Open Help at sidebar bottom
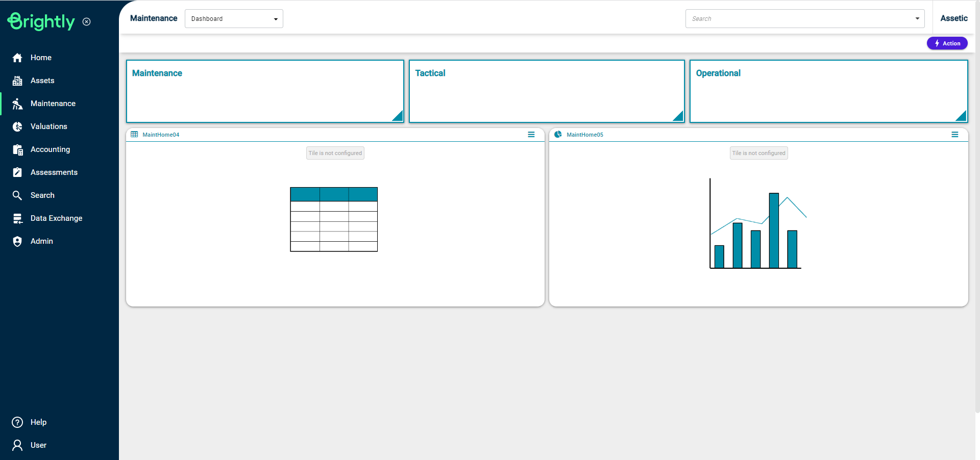This screenshot has height=460, width=980. pos(38,422)
